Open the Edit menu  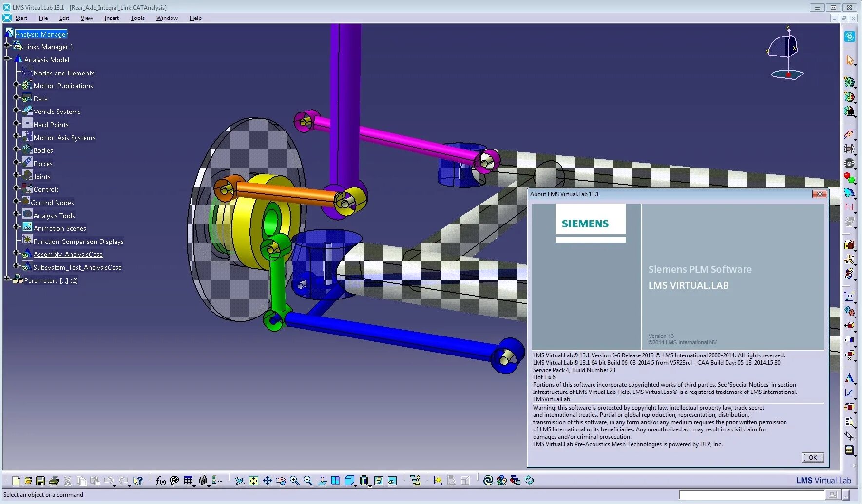[64, 18]
